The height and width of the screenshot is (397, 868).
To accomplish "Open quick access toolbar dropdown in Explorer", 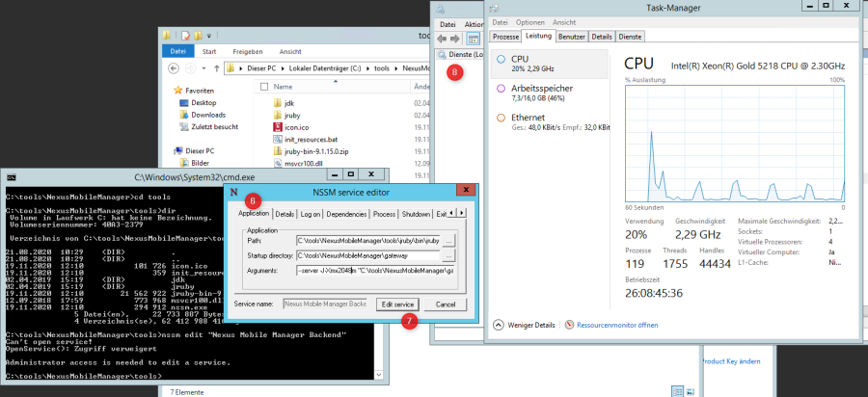I will (x=209, y=36).
